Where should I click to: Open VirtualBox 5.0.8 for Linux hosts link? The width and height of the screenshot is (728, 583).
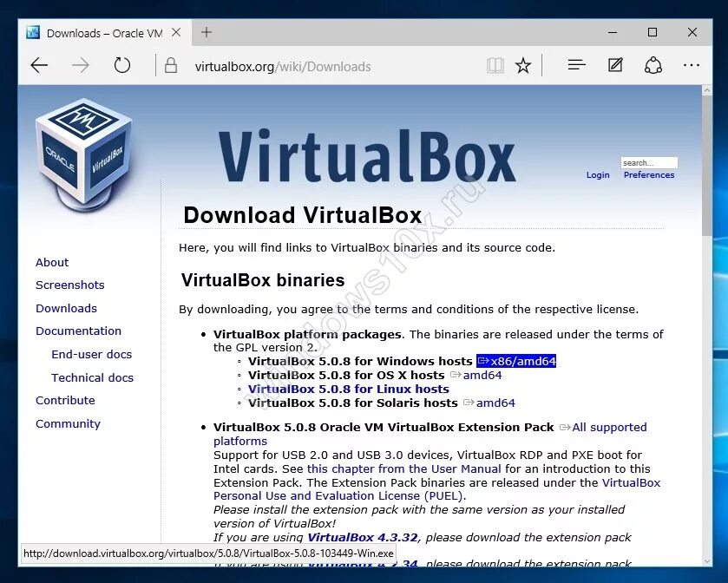pos(349,389)
